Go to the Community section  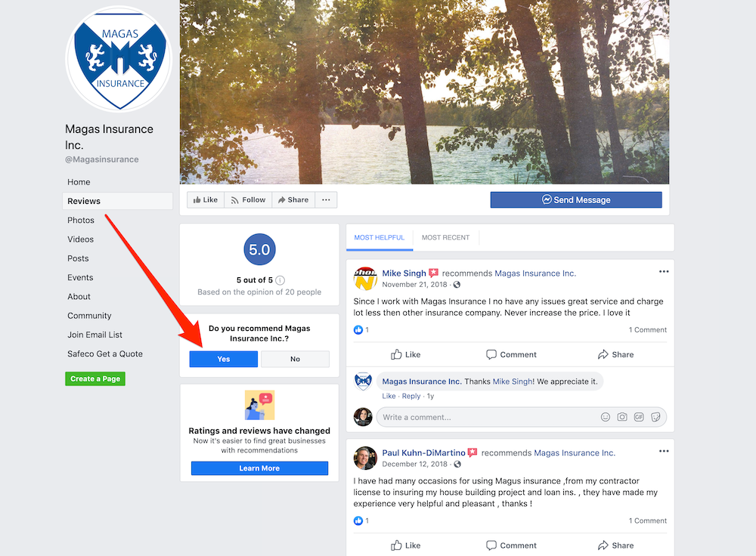89,316
